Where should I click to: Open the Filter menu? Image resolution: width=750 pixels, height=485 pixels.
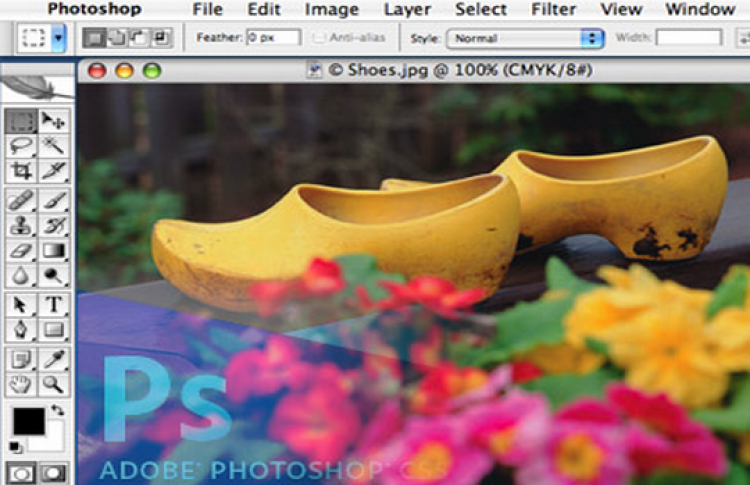pos(553,9)
